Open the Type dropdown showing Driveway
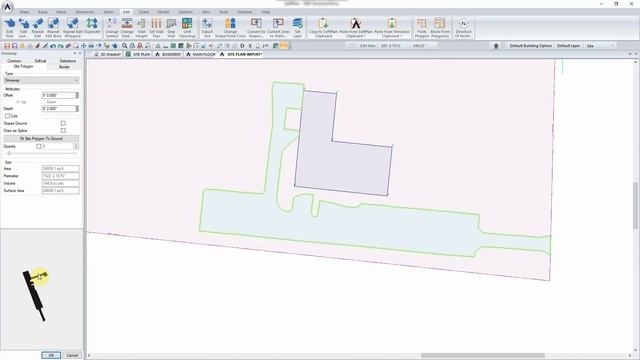640x360 pixels. click(41, 80)
